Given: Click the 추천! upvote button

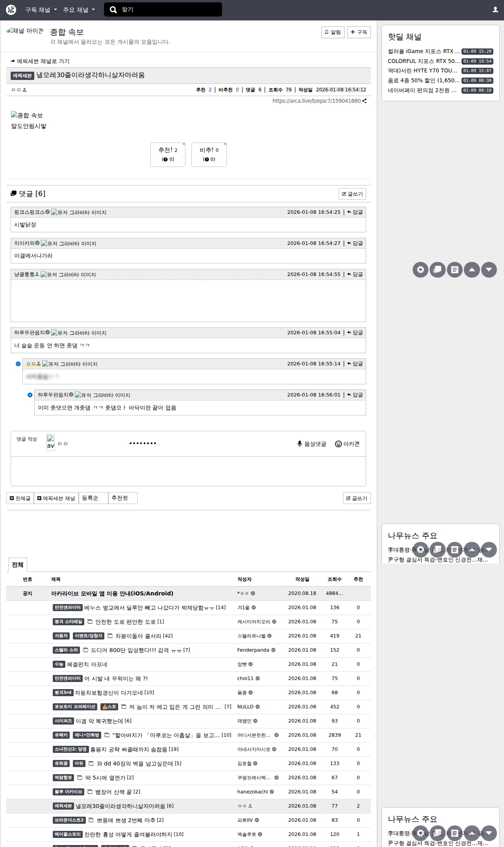Looking at the screenshot, I should pos(168,155).
